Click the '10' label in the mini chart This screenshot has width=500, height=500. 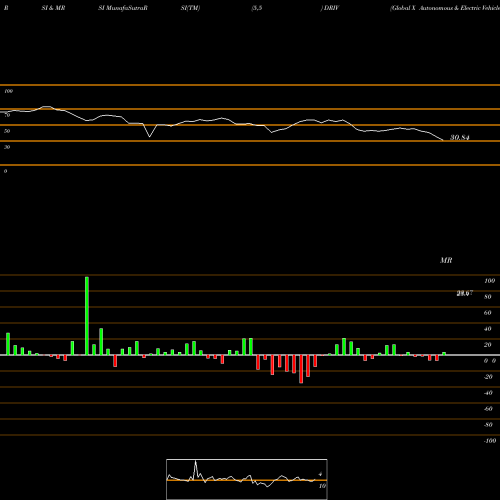click(x=322, y=486)
